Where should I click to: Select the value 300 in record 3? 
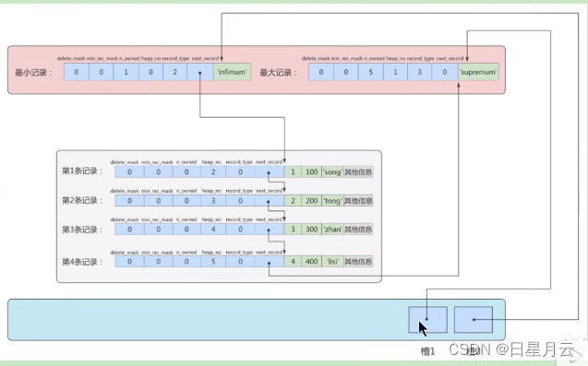click(x=312, y=230)
